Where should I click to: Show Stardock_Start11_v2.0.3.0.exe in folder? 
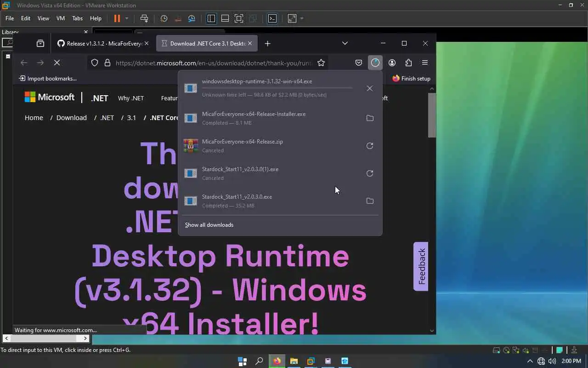pyautogui.click(x=370, y=201)
